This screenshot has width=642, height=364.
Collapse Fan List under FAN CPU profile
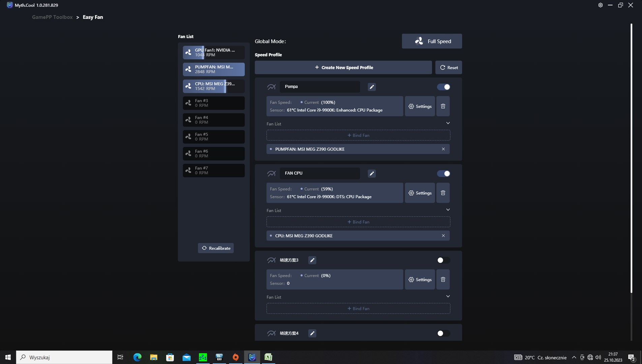(448, 210)
